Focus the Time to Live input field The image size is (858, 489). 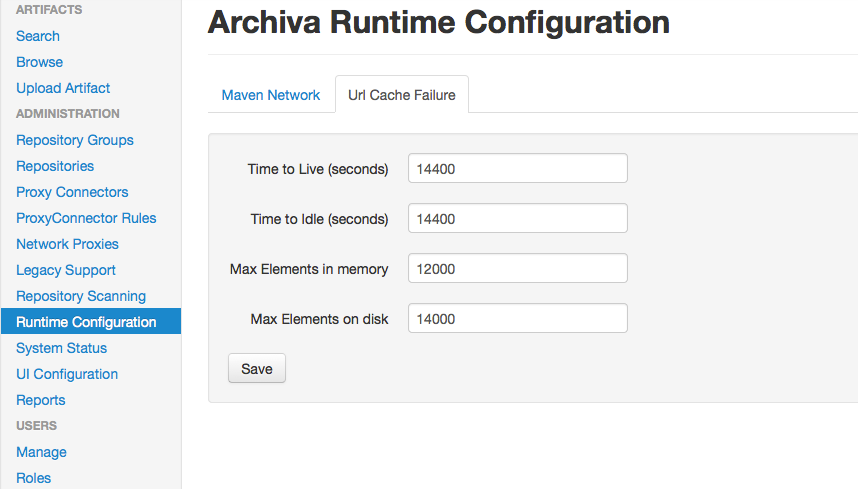click(517, 169)
